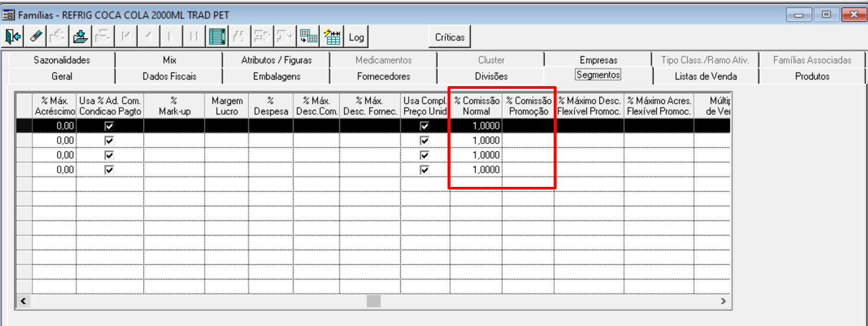Open the Listas de Venda tab

coord(705,76)
